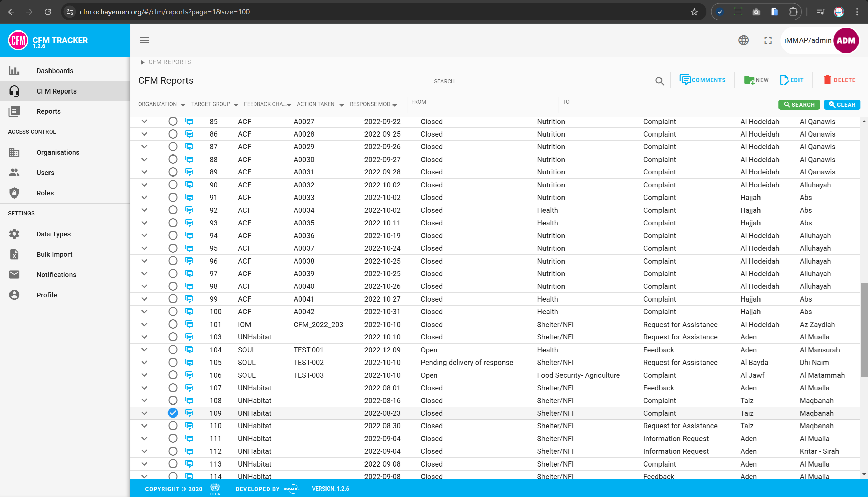The height and width of the screenshot is (497, 868).
Task: Bookmark this page with star icon
Action: 694,12
